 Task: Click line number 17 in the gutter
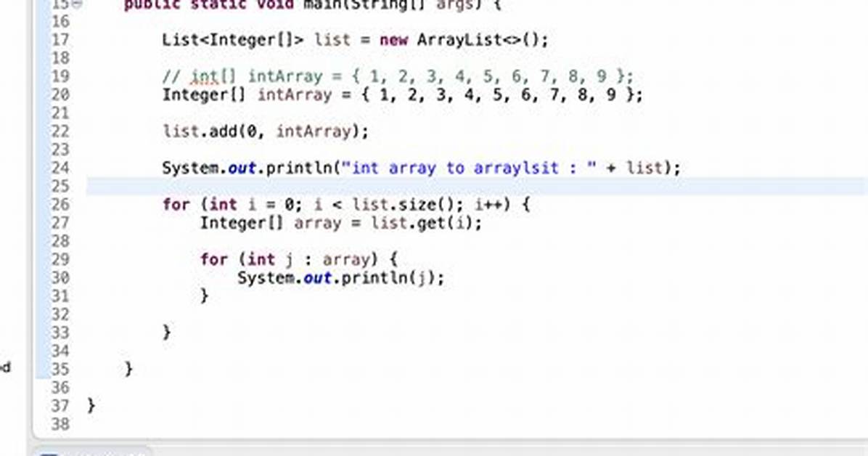coord(60,40)
